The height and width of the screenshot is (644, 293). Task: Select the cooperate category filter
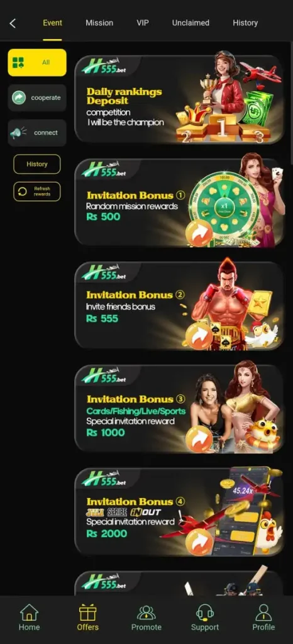(37, 97)
